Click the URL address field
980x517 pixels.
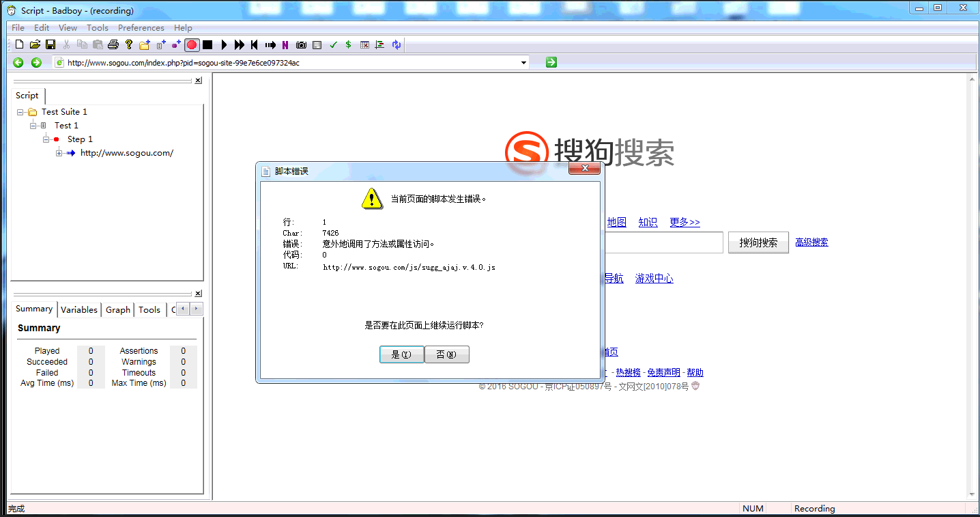tap(292, 63)
